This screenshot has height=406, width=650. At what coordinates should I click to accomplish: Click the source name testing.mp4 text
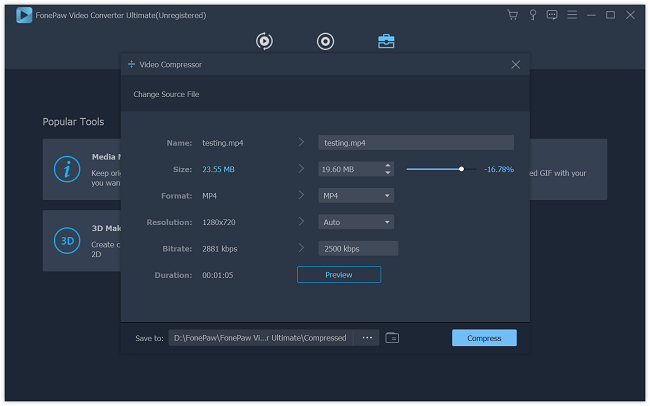tap(223, 143)
